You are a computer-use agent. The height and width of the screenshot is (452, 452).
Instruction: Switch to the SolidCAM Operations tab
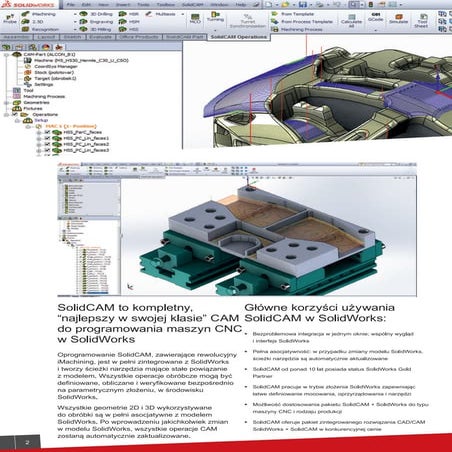coord(239,37)
